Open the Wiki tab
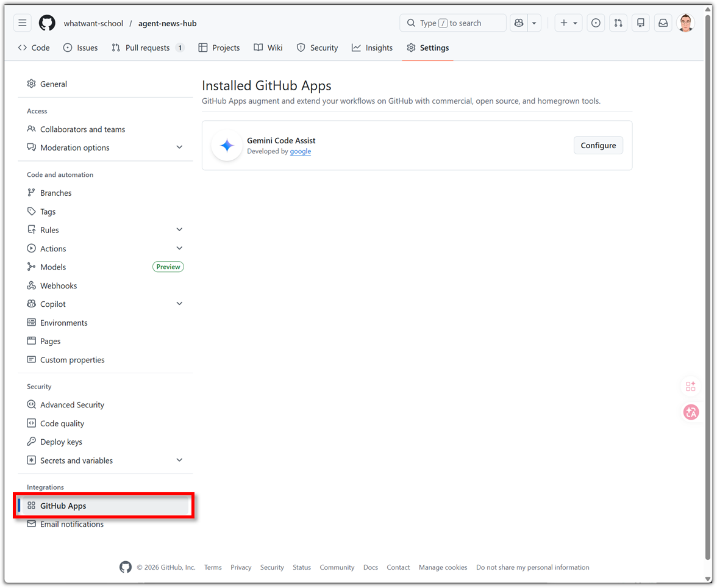 click(x=268, y=48)
